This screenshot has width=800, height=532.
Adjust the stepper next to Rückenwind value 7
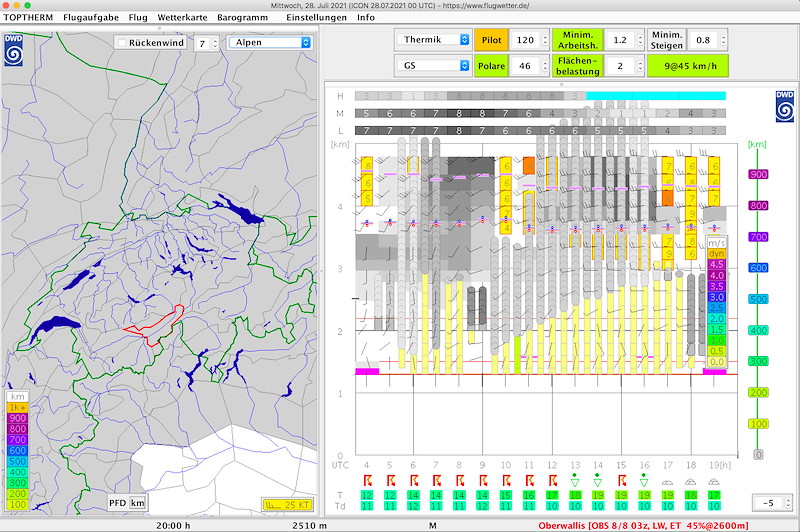215,43
